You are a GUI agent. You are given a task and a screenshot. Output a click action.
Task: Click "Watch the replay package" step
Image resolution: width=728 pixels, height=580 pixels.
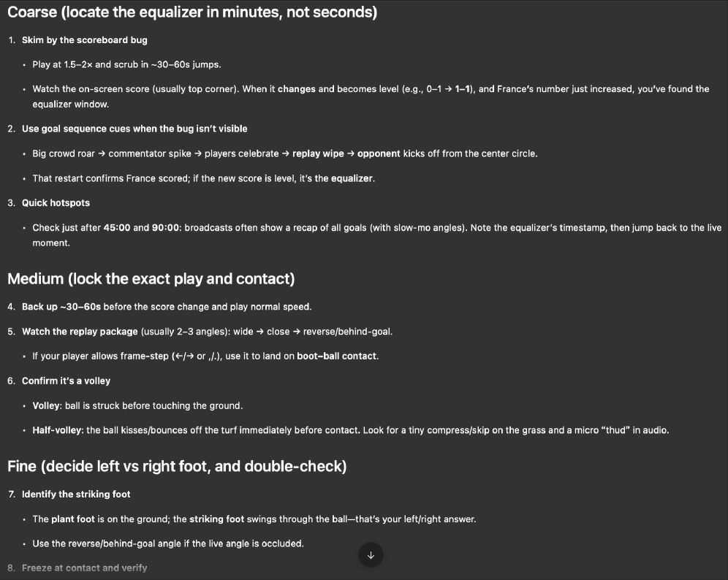click(207, 332)
